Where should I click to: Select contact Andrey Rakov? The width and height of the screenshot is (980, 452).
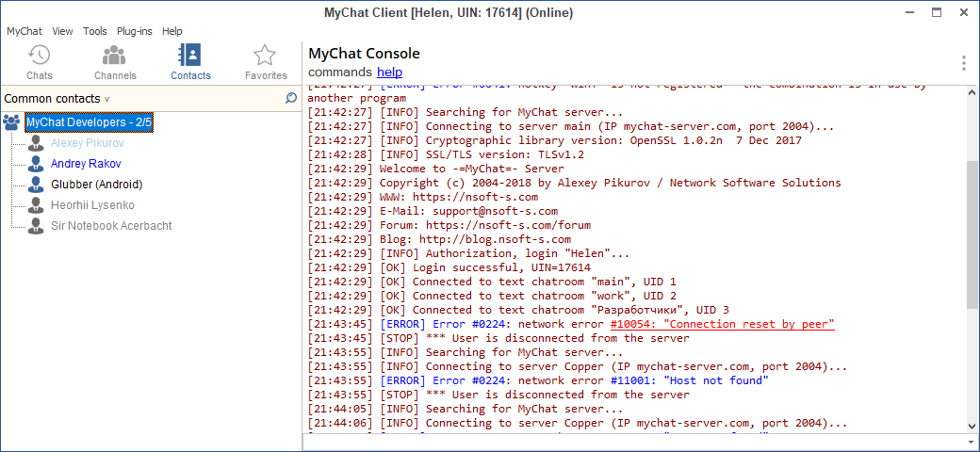pos(86,164)
